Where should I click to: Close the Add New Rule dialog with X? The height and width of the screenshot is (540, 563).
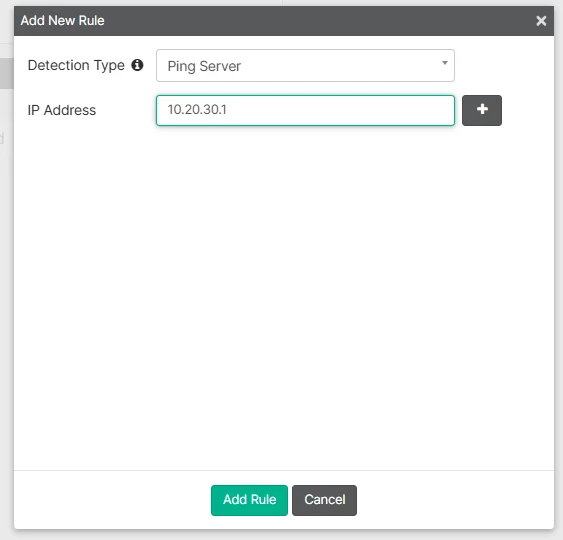click(x=541, y=21)
